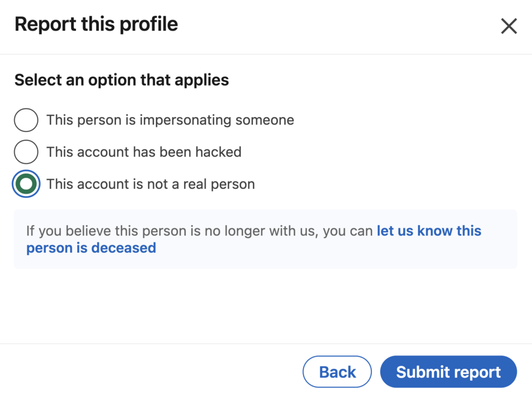Click the blue filled Submit report button

448,372
